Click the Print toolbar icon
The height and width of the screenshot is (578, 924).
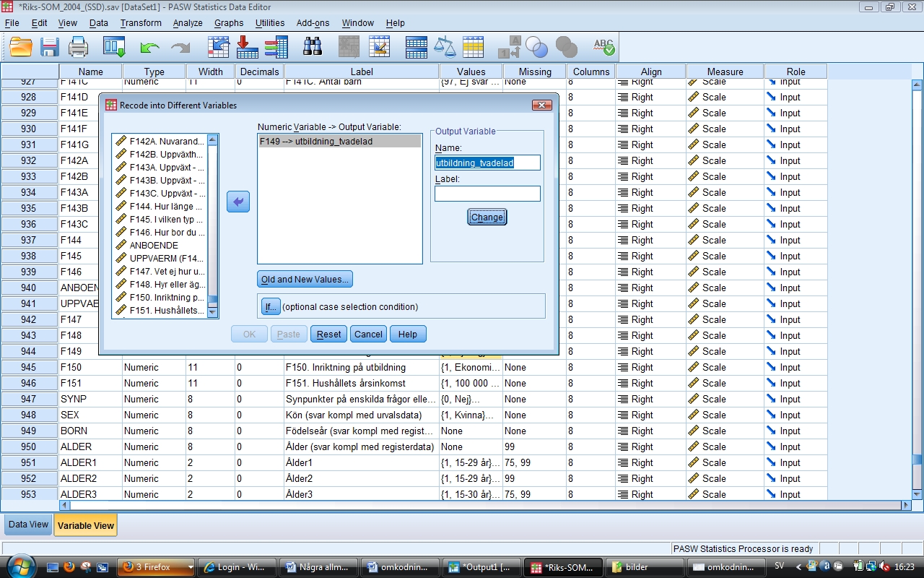coord(78,48)
